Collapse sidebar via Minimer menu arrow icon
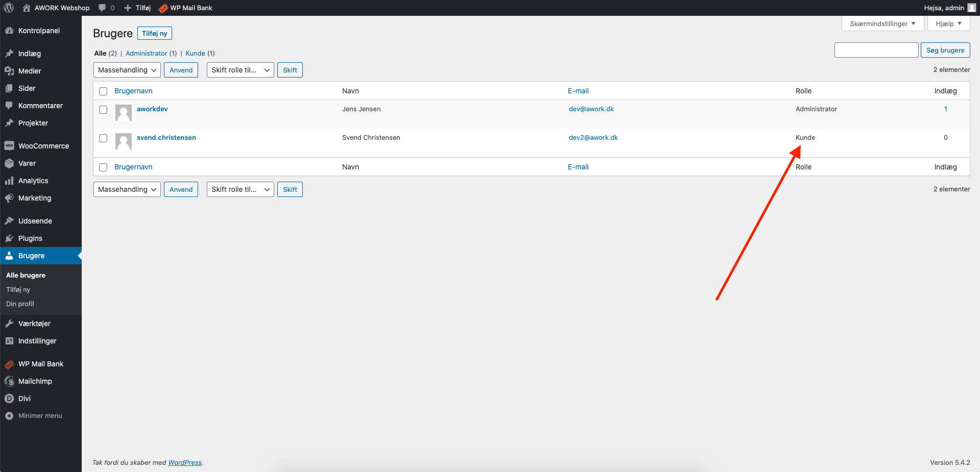Image resolution: width=980 pixels, height=472 pixels. click(x=9, y=416)
